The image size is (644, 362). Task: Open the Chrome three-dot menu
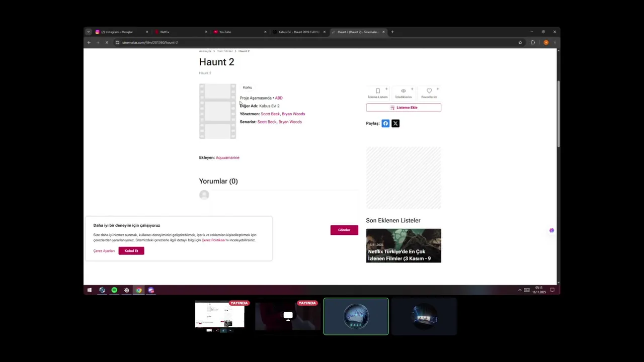(x=555, y=43)
